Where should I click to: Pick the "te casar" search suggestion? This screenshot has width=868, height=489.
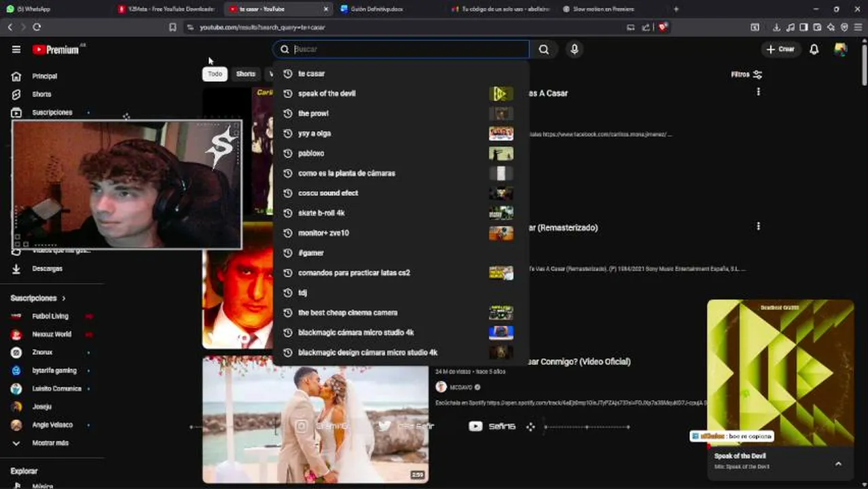(401, 73)
